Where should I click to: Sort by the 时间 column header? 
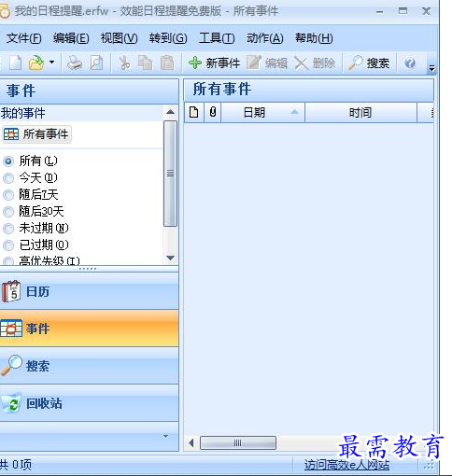[x=360, y=112]
